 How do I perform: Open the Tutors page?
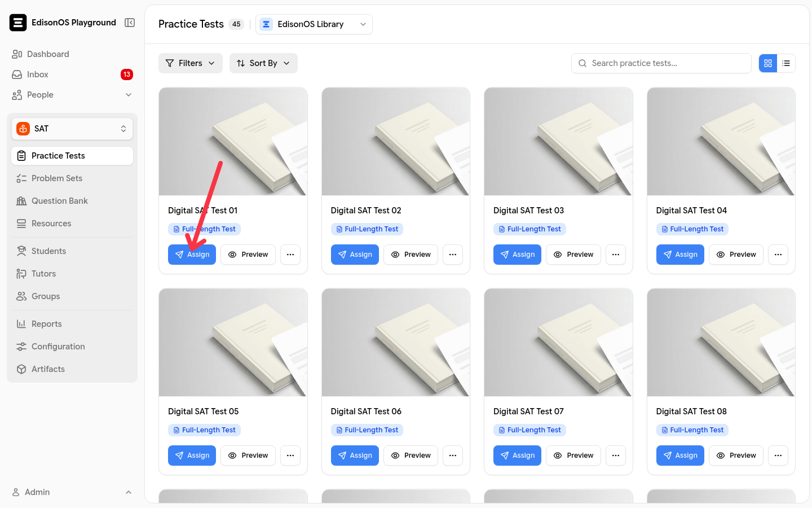pos(72,274)
